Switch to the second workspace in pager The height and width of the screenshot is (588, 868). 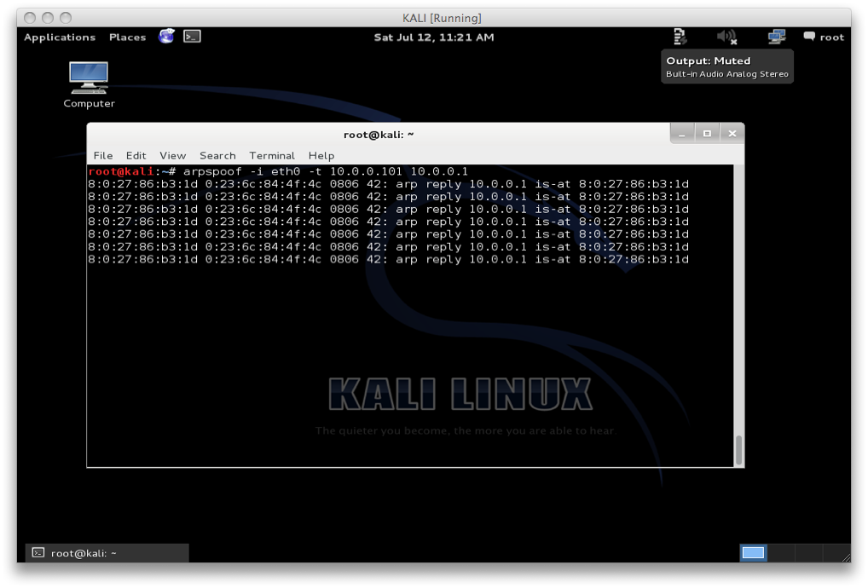click(781, 552)
